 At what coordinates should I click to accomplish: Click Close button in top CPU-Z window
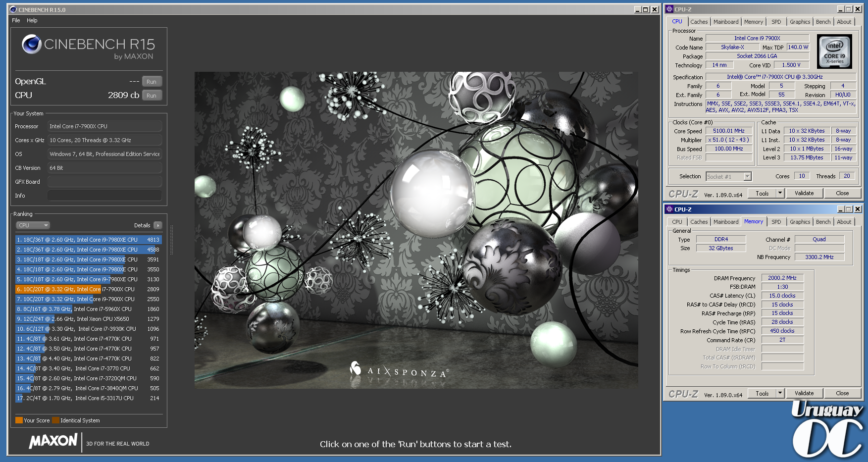tap(842, 194)
